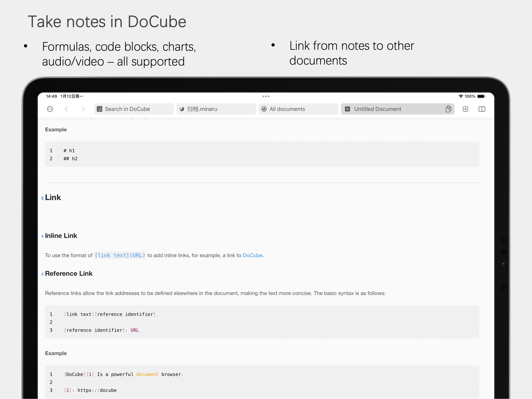Go forward with the right chevron
532x399 pixels.
[x=83, y=109]
